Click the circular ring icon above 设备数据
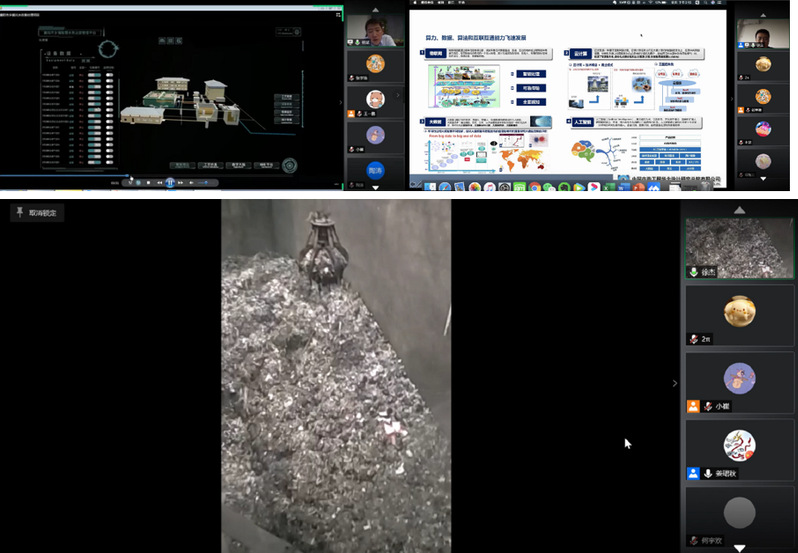The height and width of the screenshot is (553, 798). tap(108, 48)
